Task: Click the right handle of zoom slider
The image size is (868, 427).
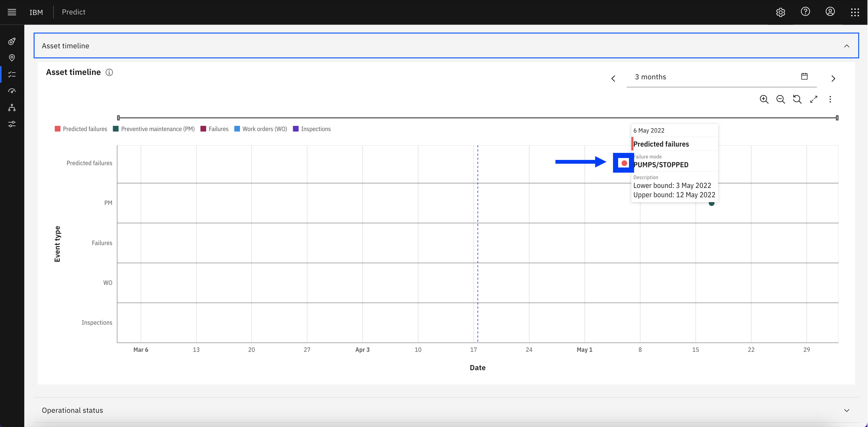Action: [837, 118]
